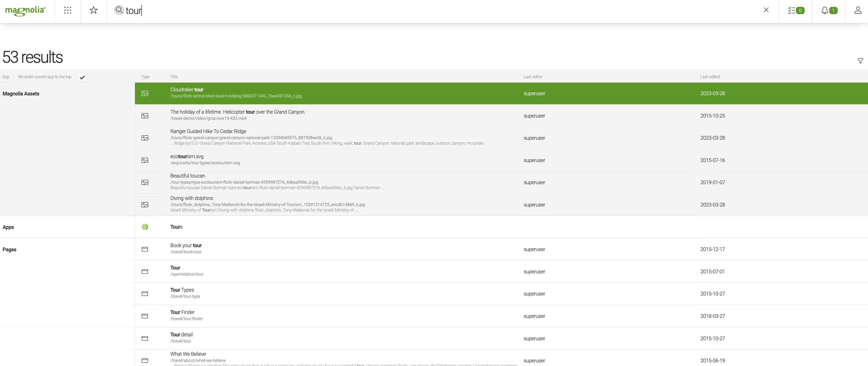Open favorites star icon
This screenshot has width=868, height=366.
pyautogui.click(x=94, y=10)
